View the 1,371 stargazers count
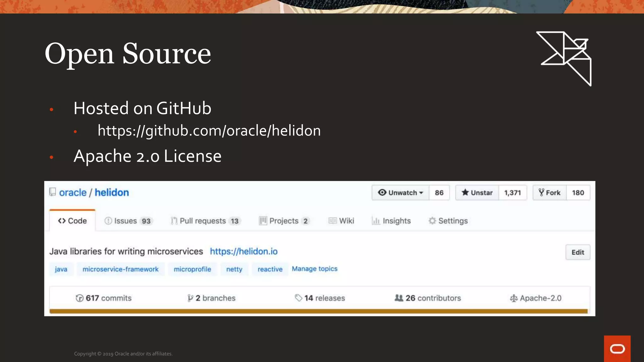The width and height of the screenshot is (644, 362). 513,193
